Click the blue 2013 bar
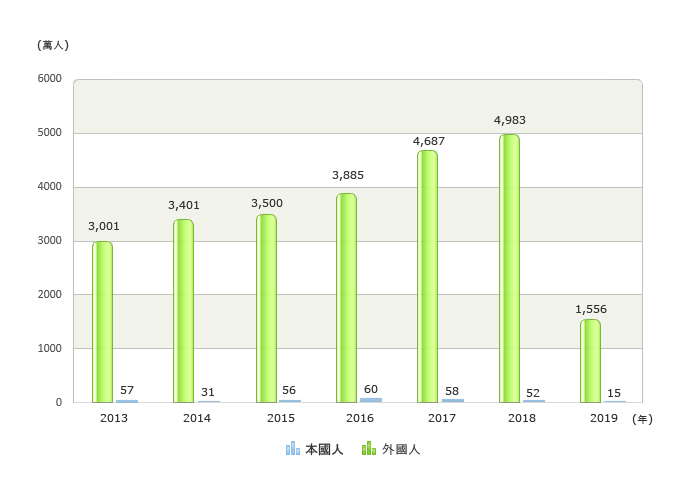This screenshot has height=480, width=680. coord(127,401)
